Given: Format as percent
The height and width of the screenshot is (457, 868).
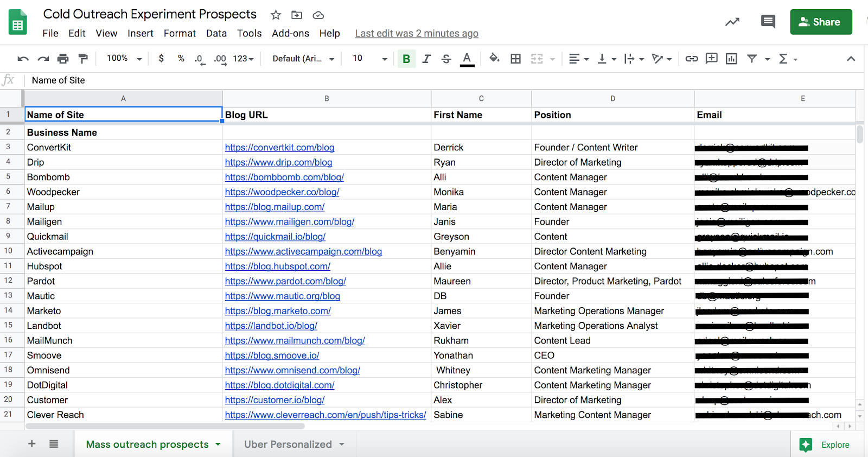Looking at the screenshot, I should click(181, 59).
